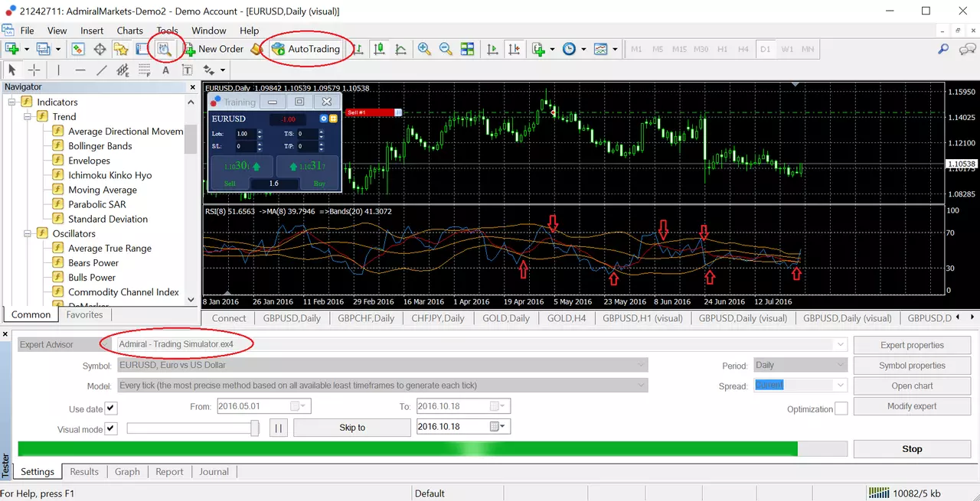This screenshot has height=501, width=980.
Task: Select the D1 timeframe button
Action: coord(765,49)
